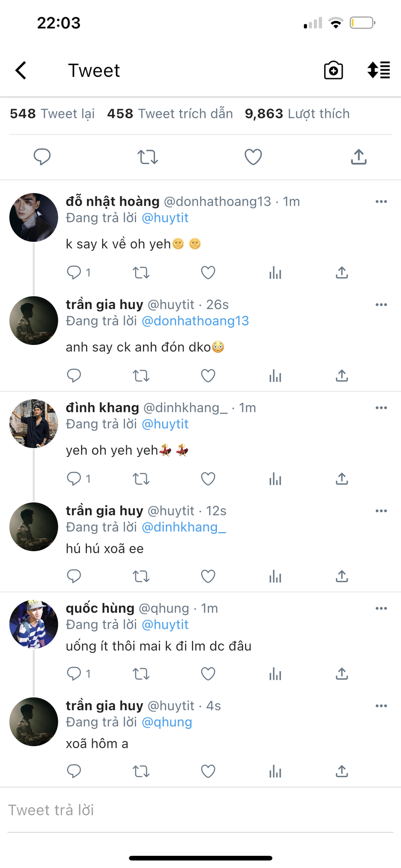The width and height of the screenshot is (401, 868).
Task: Like quốc hùng's reply
Action: tap(208, 674)
